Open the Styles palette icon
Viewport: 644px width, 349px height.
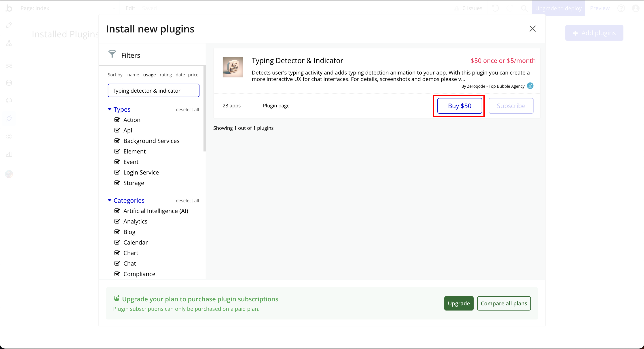(9, 101)
